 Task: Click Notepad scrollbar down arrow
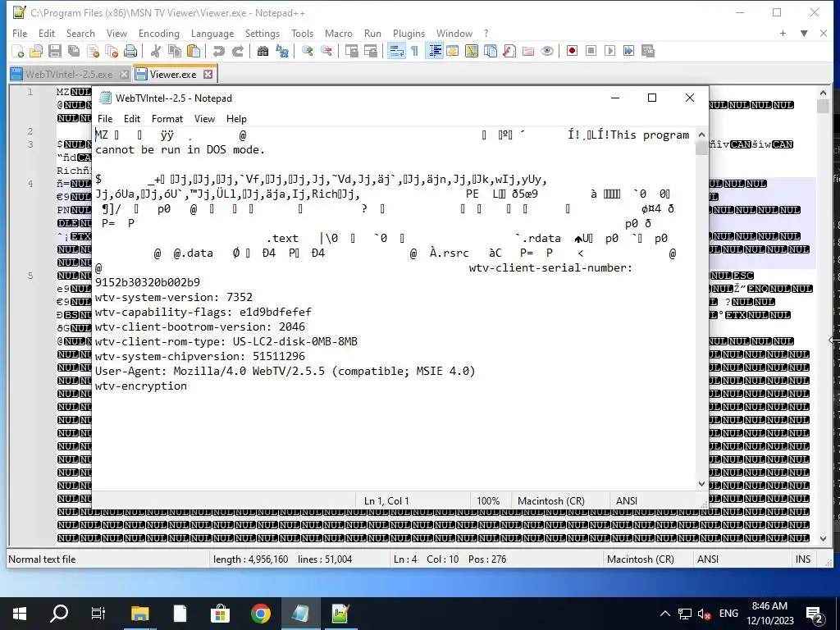point(701,484)
